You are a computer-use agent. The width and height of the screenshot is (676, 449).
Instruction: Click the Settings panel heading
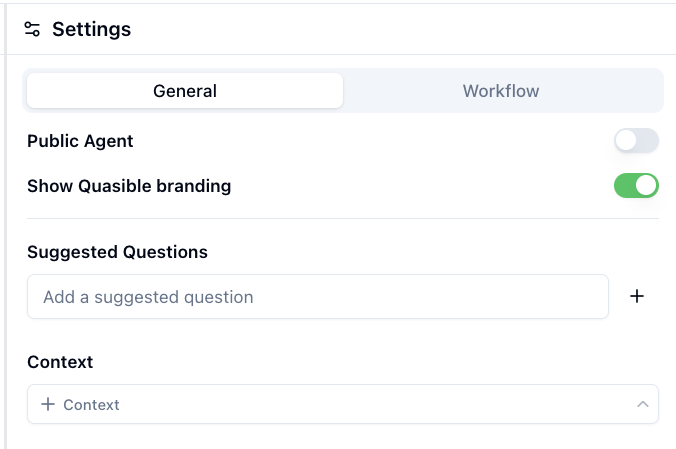91,29
